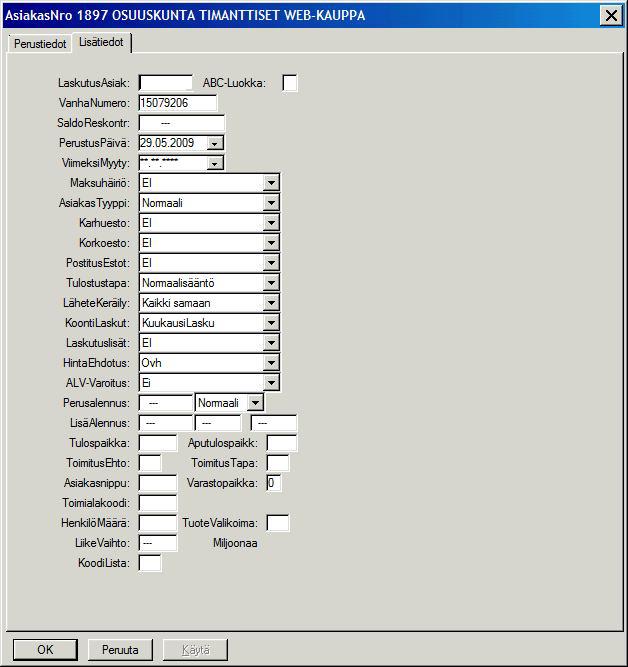Expand the ALV-Varoitus dropdown
This screenshot has height=667, width=628.
coord(271,383)
